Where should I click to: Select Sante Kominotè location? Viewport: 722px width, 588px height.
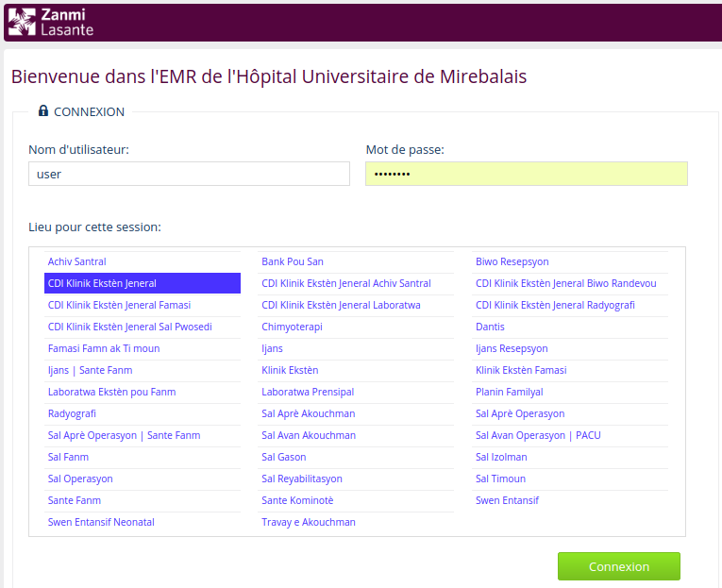coord(356,500)
